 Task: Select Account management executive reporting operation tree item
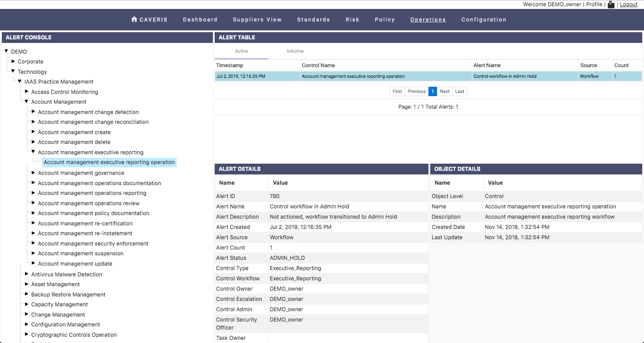(x=109, y=162)
